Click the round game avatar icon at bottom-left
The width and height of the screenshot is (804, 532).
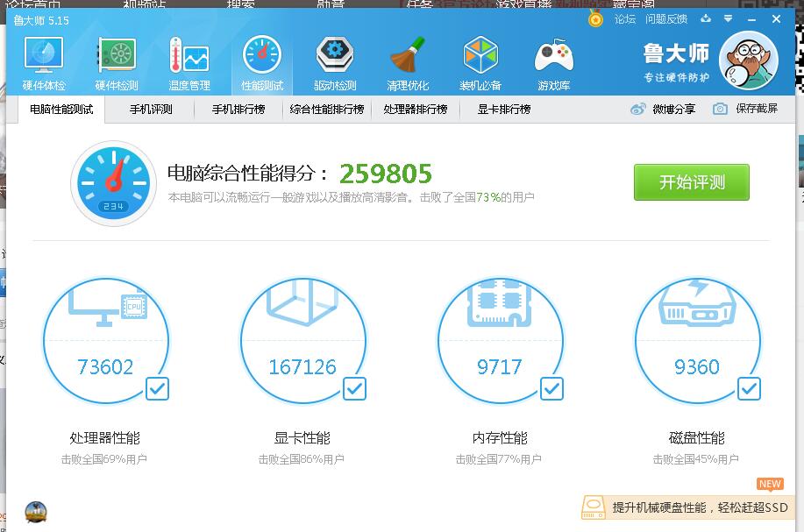36,513
